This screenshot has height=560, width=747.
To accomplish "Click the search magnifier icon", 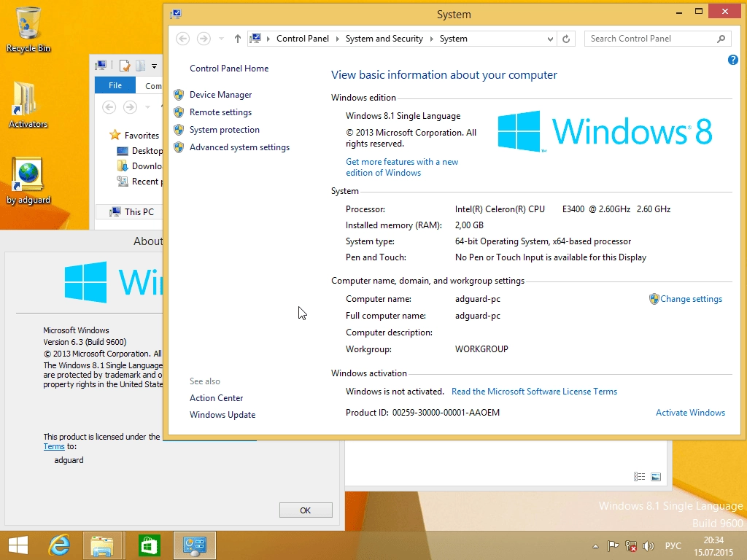I will click(721, 39).
